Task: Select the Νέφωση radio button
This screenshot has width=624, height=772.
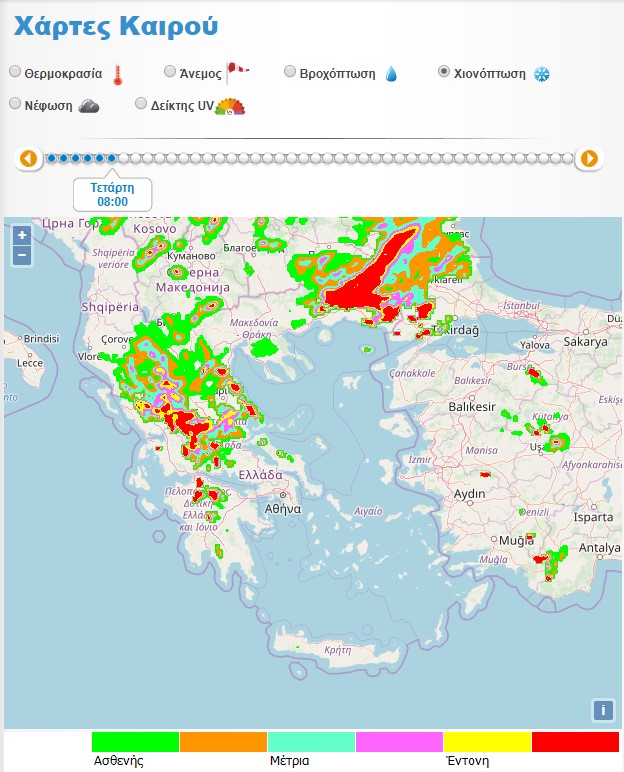Action: pyautogui.click(x=15, y=103)
